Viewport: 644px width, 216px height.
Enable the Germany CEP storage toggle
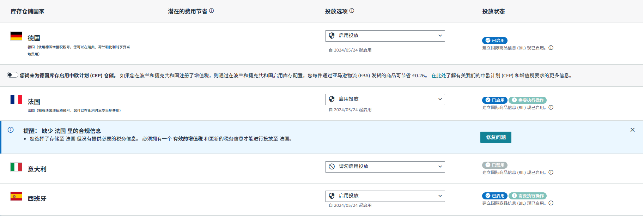[13, 75]
